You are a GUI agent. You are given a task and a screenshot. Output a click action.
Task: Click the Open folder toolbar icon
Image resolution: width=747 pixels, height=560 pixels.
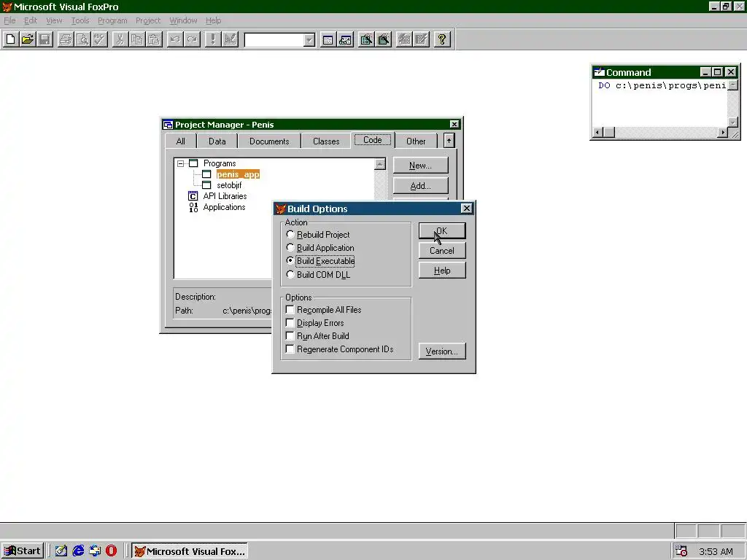click(x=28, y=39)
